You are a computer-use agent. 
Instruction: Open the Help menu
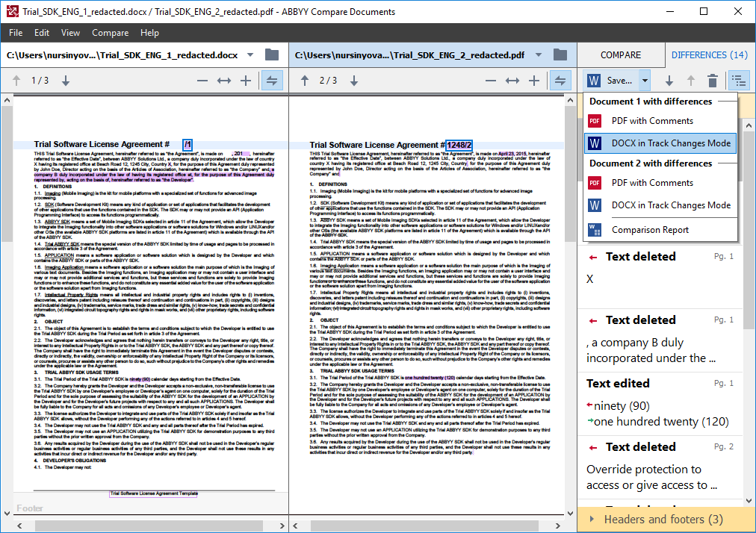[x=149, y=33]
